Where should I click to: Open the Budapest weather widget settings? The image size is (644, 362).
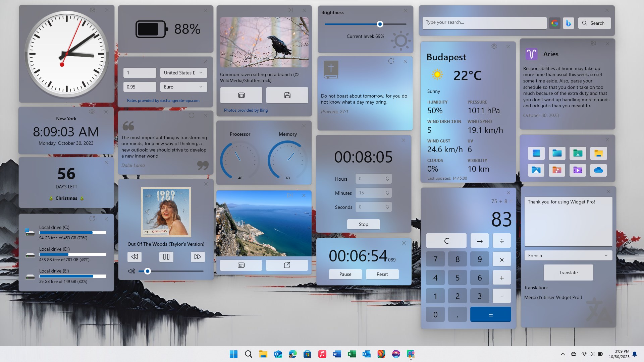494,46
